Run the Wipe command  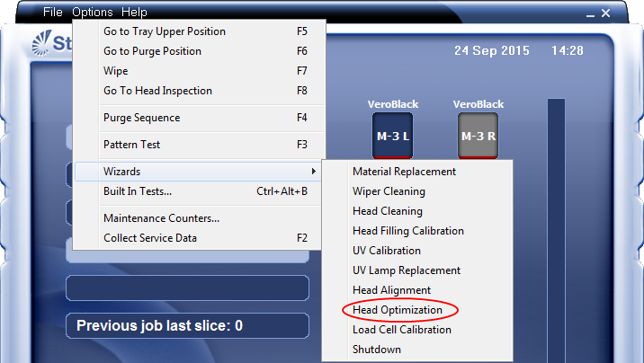[116, 71]
